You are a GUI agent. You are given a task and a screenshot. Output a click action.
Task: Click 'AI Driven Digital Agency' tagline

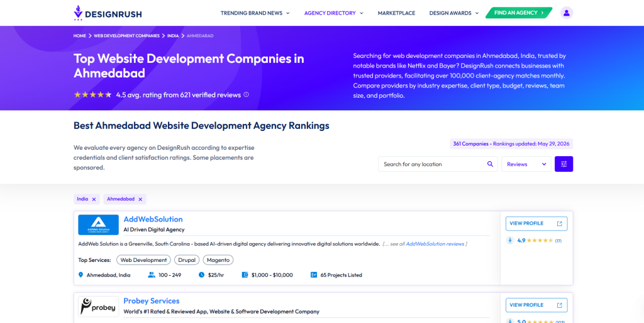[x=154, y=230]
